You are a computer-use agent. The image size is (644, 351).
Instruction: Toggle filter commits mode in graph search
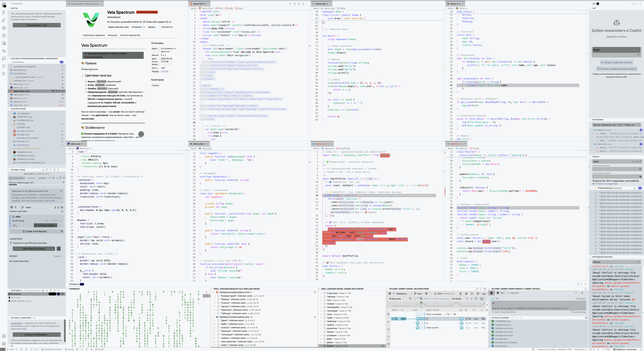point(418,298)
